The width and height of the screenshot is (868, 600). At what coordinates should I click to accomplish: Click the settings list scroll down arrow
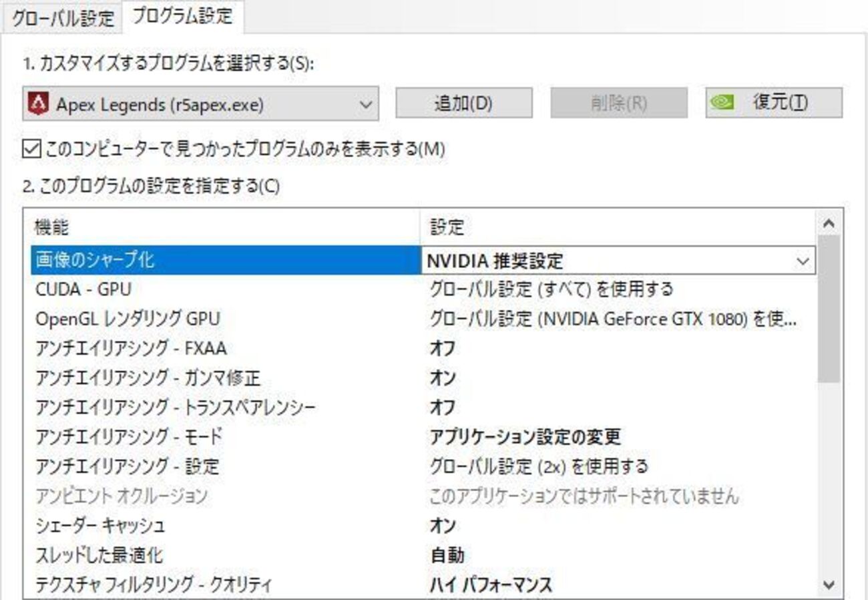click(829, 585)
